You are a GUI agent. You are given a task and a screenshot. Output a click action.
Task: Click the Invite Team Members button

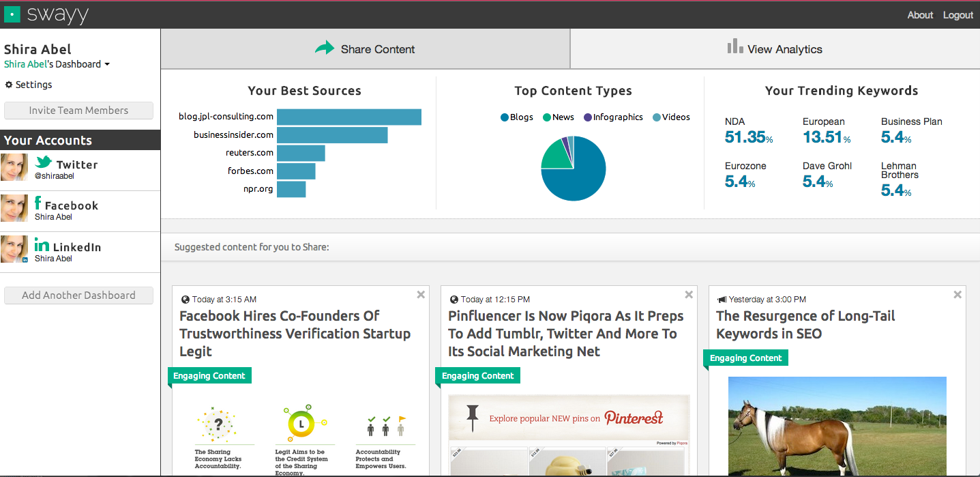pyautogui.click(x=78, y=110)
